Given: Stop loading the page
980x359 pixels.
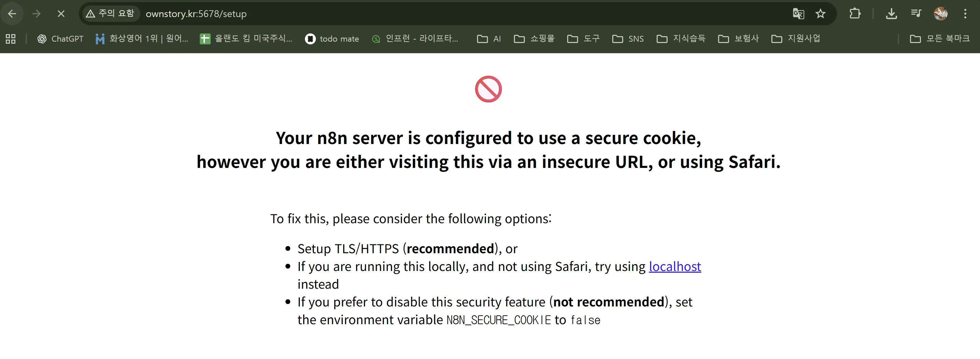Looking at the screenshot, I should click(61, 14).
